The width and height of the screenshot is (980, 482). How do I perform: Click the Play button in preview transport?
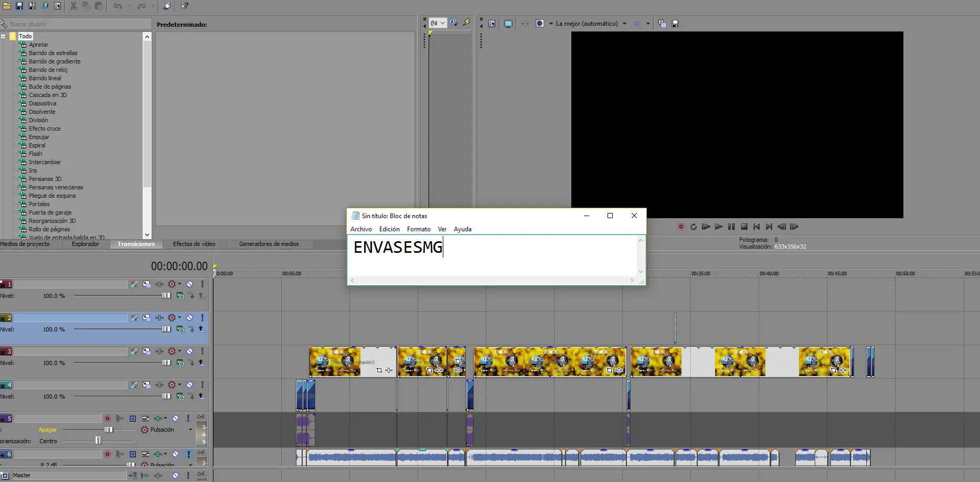click(x=719, y=227)
